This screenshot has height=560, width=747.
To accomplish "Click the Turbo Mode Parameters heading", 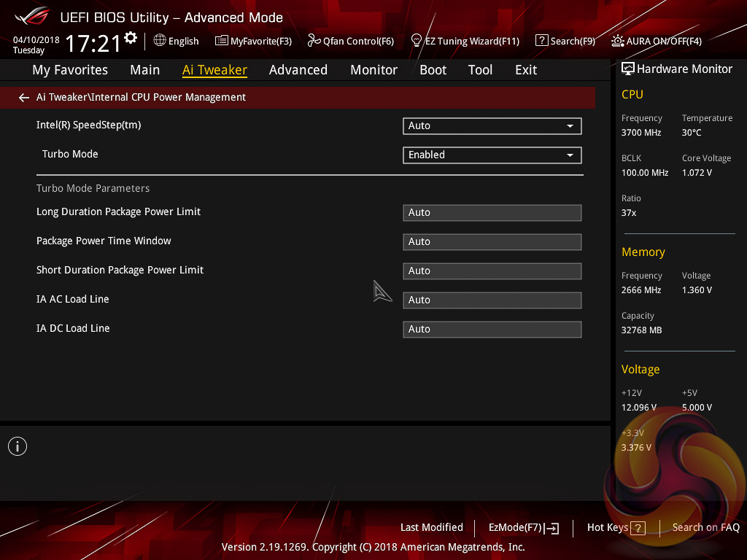I will [93, 188].
